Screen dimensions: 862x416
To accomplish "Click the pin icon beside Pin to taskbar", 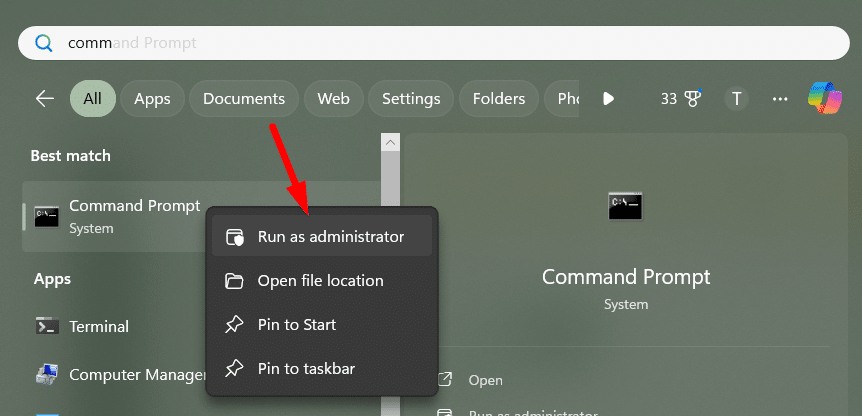I will [x=234, y=369].
